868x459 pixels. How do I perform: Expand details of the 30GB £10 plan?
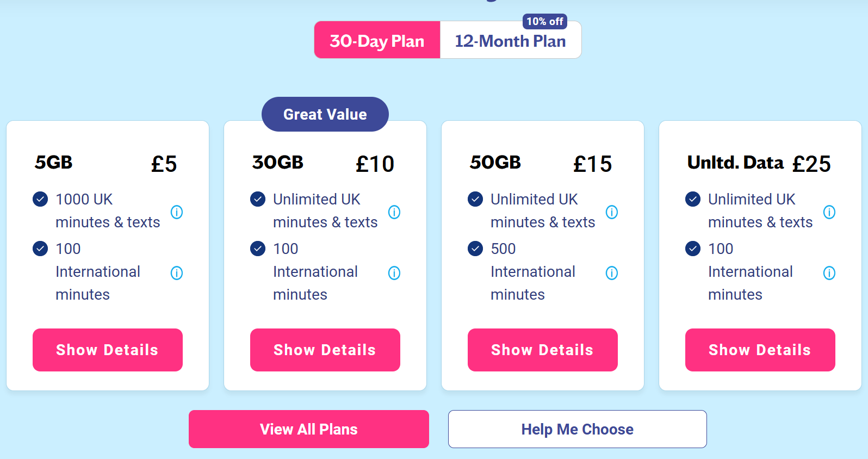point(325,350)
